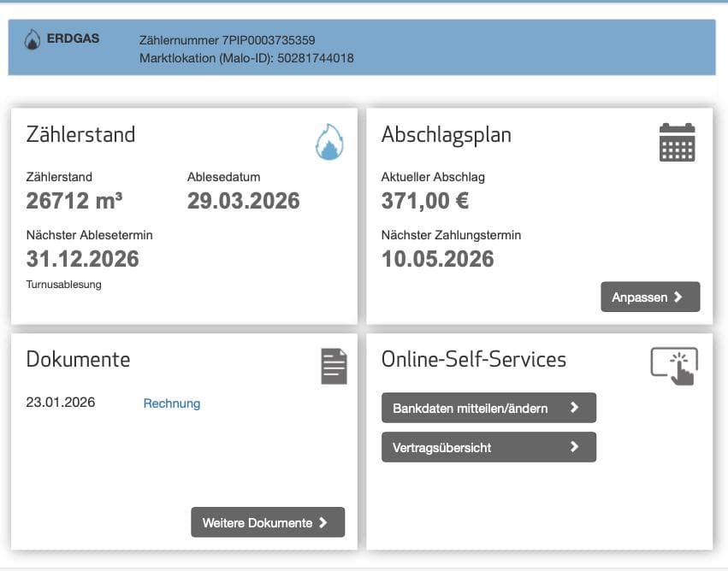Click the Online-Self-Services card heading
728x571 pixels.
coord(474,360)
